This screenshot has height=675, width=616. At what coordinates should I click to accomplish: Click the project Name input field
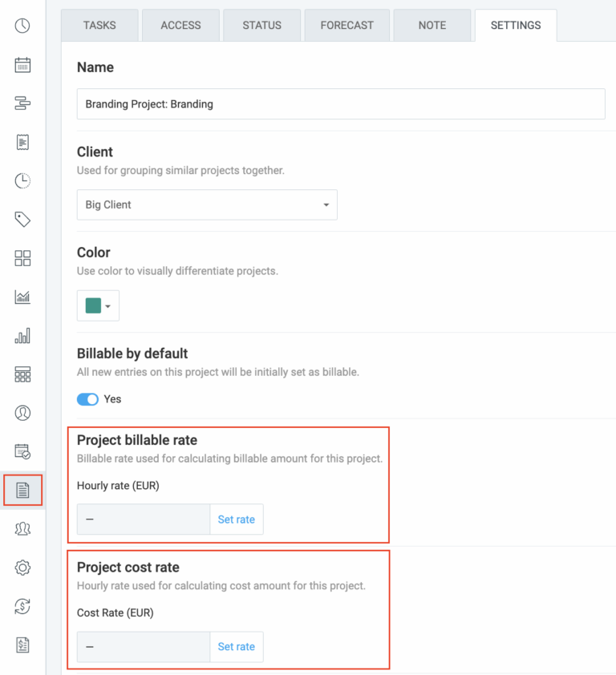click(x=341, y=104)
